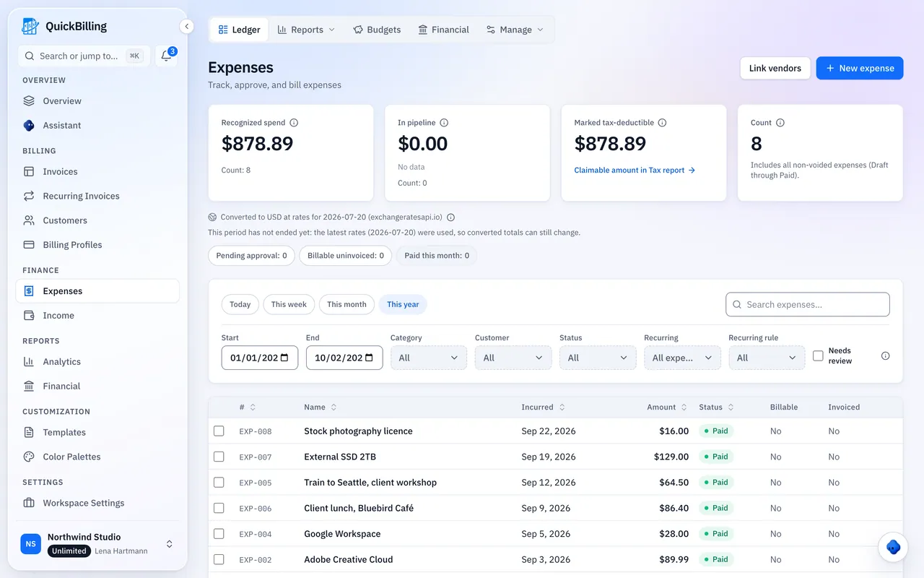Enable the Needs review checkbox
The height and width of the screenshot is (578, 924).
pyautogui.click(x=818, y=356)
